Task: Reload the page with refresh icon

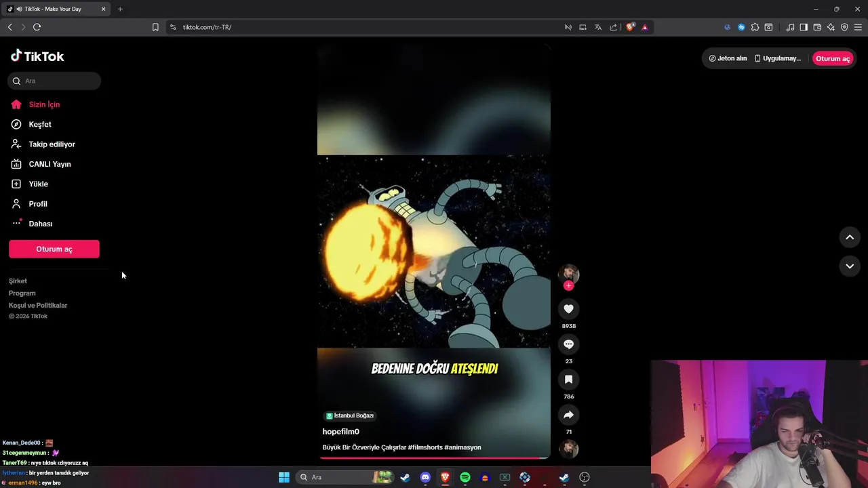Action: tap(37, 27)
